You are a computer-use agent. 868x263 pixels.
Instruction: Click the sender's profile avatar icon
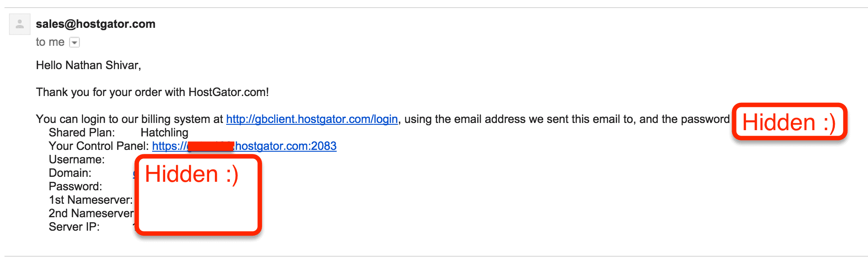coord(20,24)
